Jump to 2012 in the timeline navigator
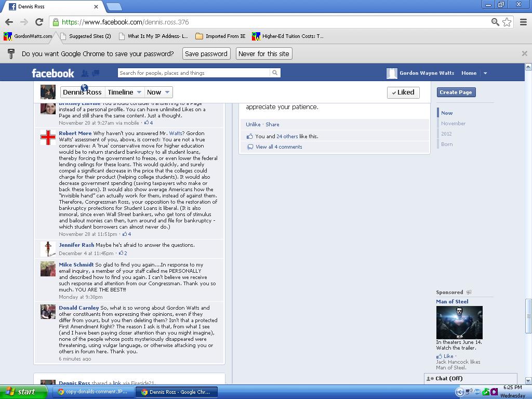Viewport: 532px width, 399px height. click(x=446, y=134)
